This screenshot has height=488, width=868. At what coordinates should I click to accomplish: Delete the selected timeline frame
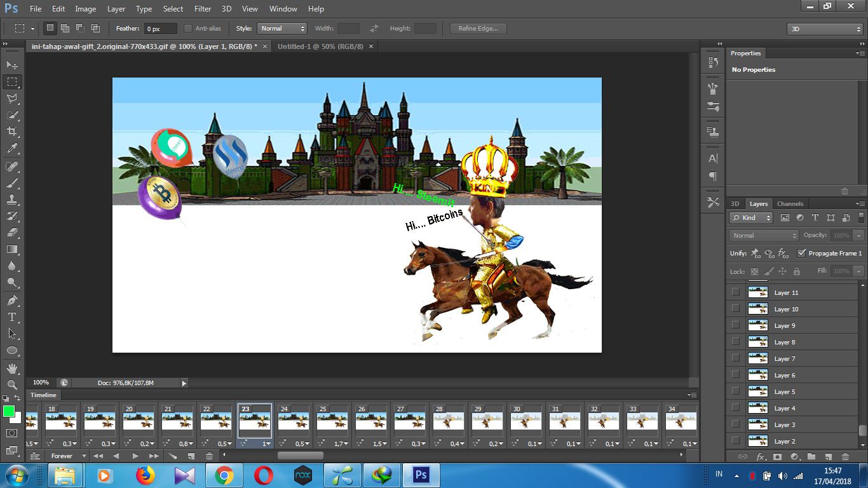(209, 456)
